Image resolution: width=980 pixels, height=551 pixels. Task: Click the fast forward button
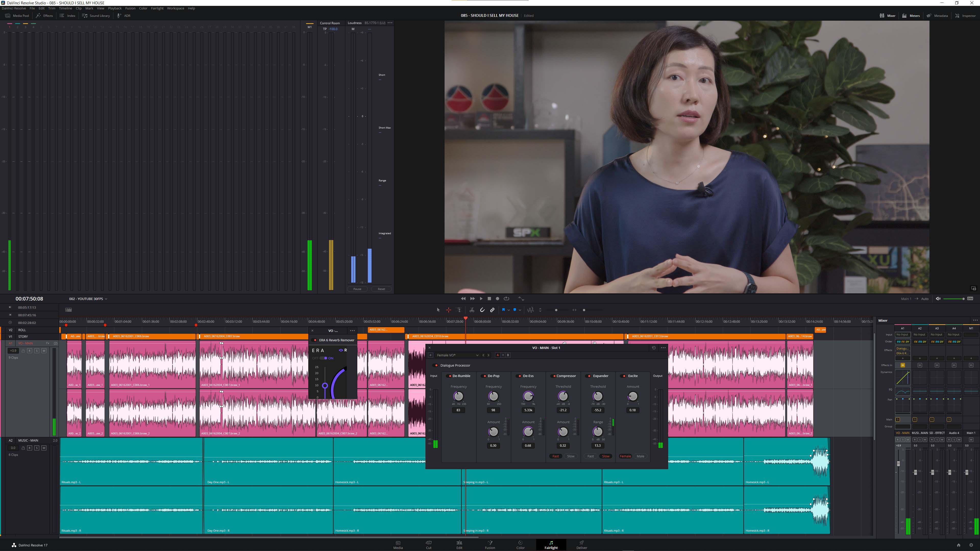(472, 298)
